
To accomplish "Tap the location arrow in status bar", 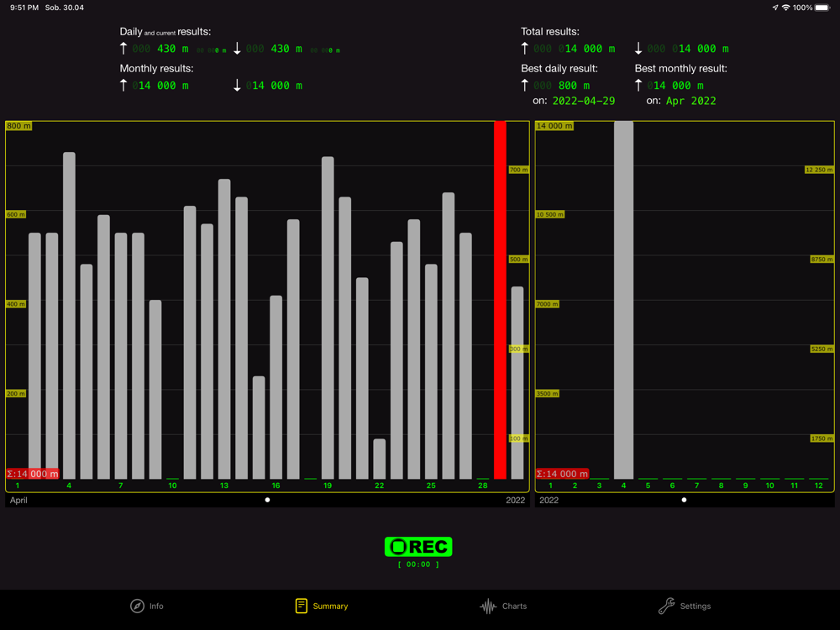I will pyautogui.click(x=775, y=8).
